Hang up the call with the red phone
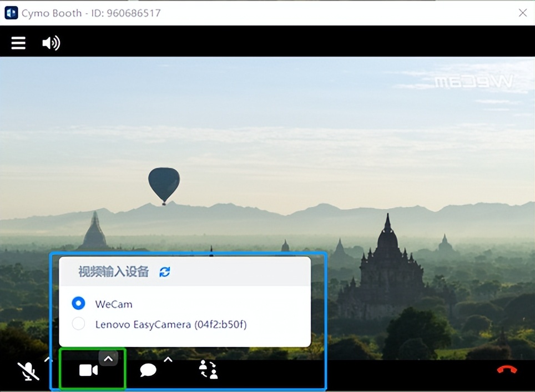This screenshot has height=392, width=535. [x=507, y=370]
